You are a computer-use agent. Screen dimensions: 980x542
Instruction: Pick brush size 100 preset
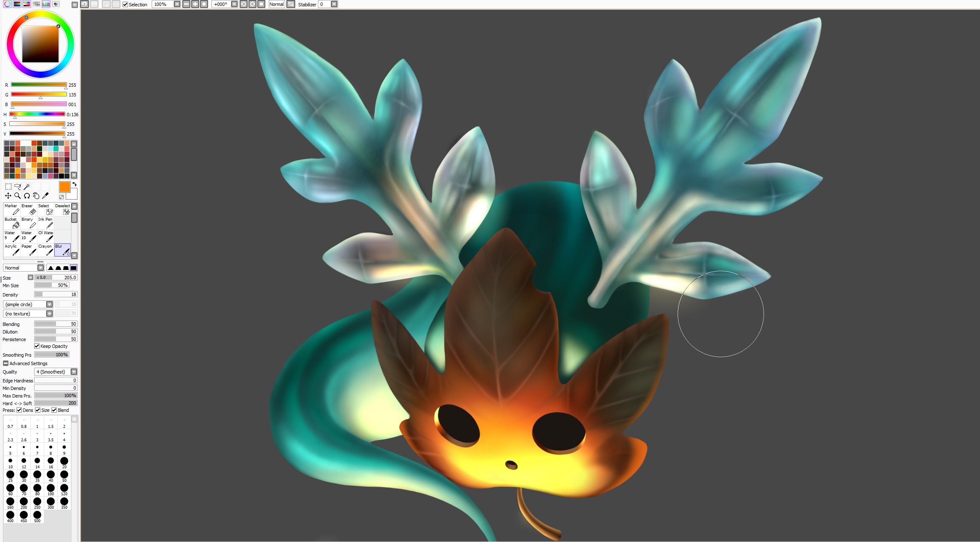click(x=51, y=490)
